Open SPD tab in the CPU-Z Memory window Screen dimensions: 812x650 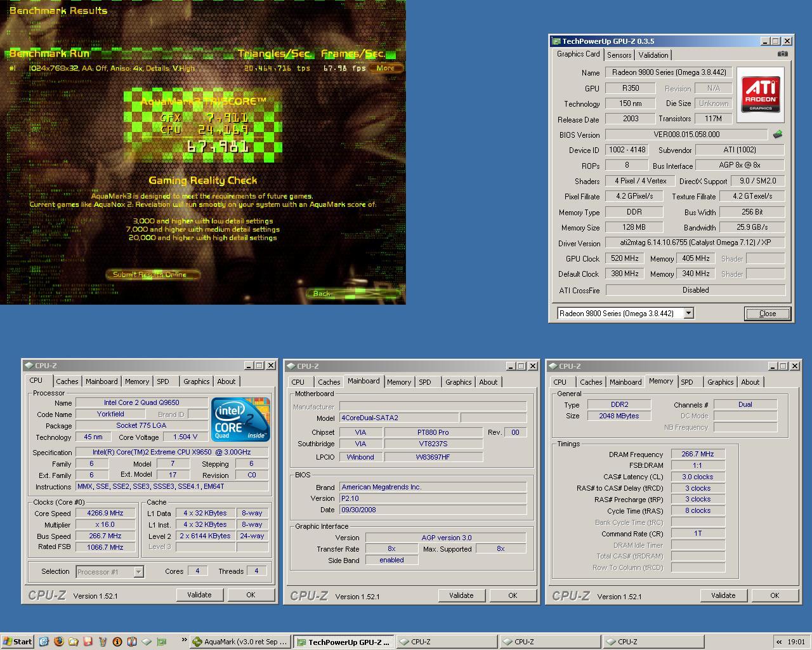pyautogui.click(x=687, y=382)
